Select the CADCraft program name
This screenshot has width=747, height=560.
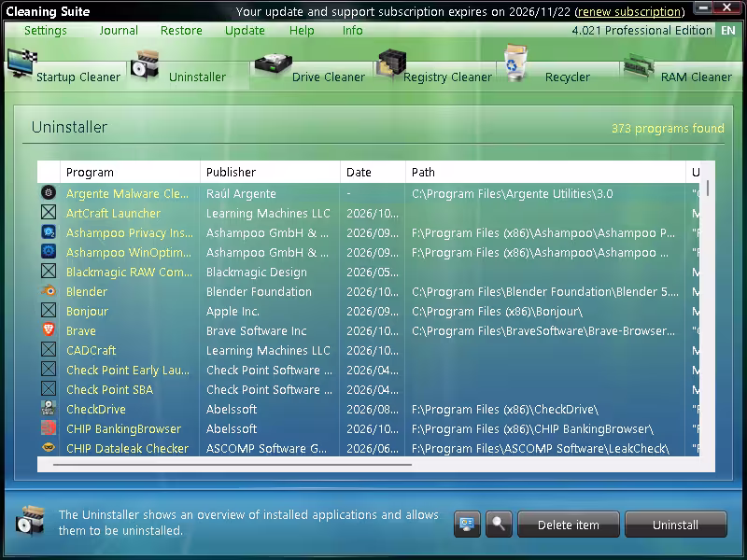[x=91, y=351]
